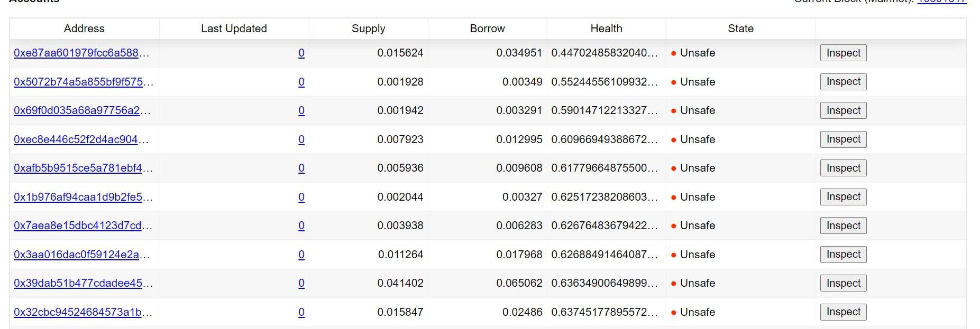The height and width of the screenshot is (329, 980).
Task: Click Last Updated 0 link for 0x3aa016dac0f59124e2a
Action: [301, 255]
